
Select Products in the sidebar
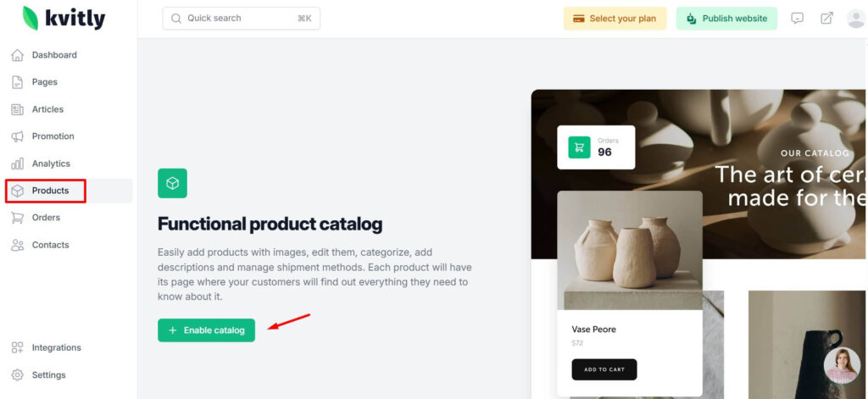pyautogui.click(x=50, y=191)
